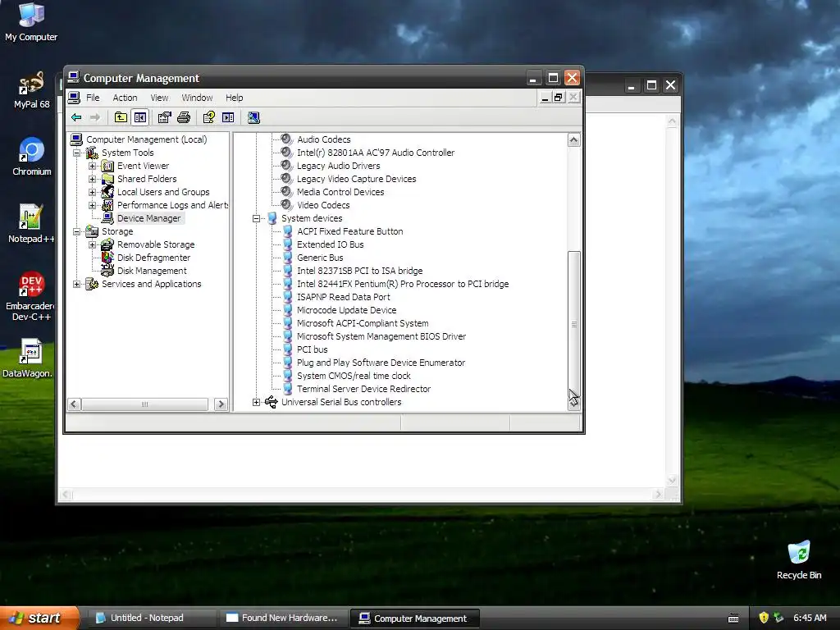This screenshot has height=630, width=840.
Task: Open the Notepad++ desktop shortcut
Action: [x=31, y=223]
